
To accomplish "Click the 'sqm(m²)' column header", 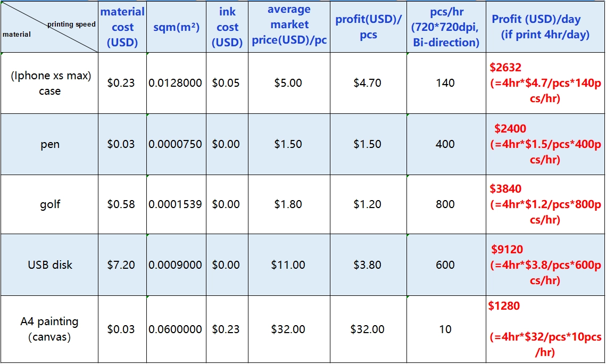I will tap(176, 27).
